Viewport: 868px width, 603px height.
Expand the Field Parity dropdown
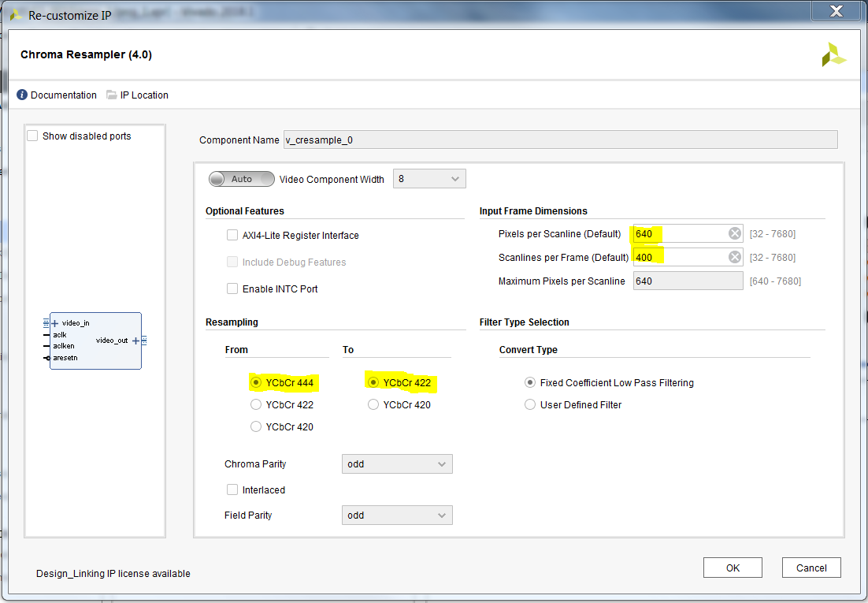click(x=397, y=516)
